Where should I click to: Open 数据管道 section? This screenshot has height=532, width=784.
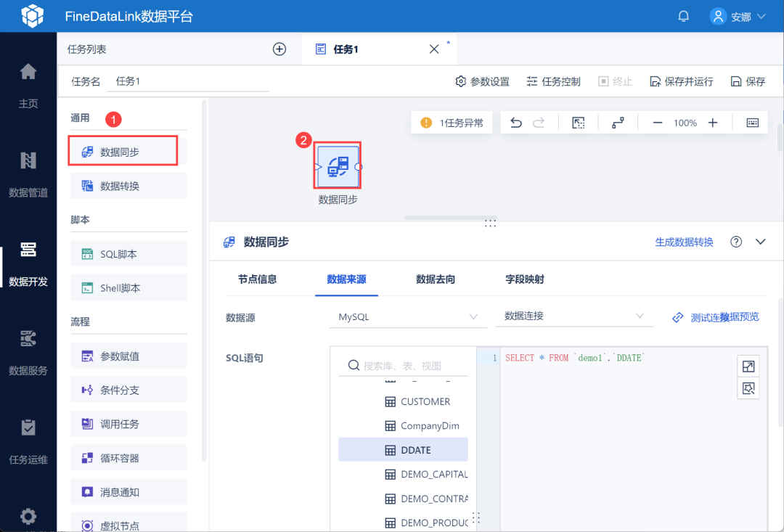click(28, 174)
